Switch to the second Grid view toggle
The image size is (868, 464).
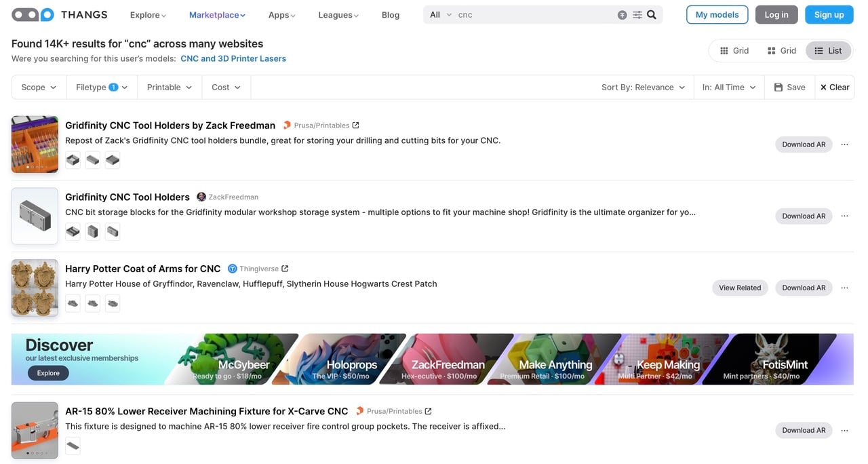[x=781, y=51]
